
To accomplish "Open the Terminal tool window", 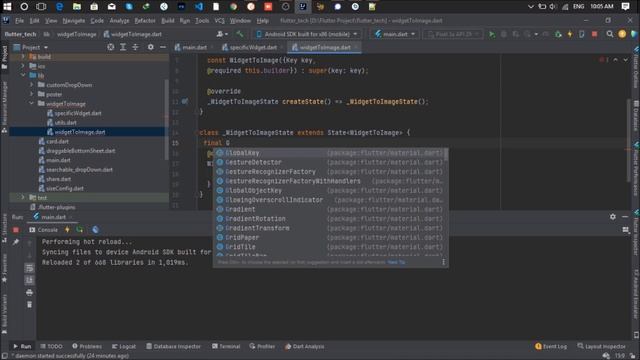I will click(x=226, y=346).
